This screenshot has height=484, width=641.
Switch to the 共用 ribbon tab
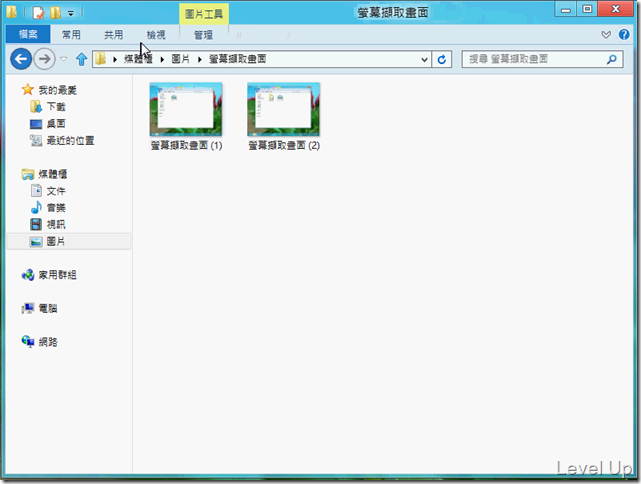(x=113, y=35)
